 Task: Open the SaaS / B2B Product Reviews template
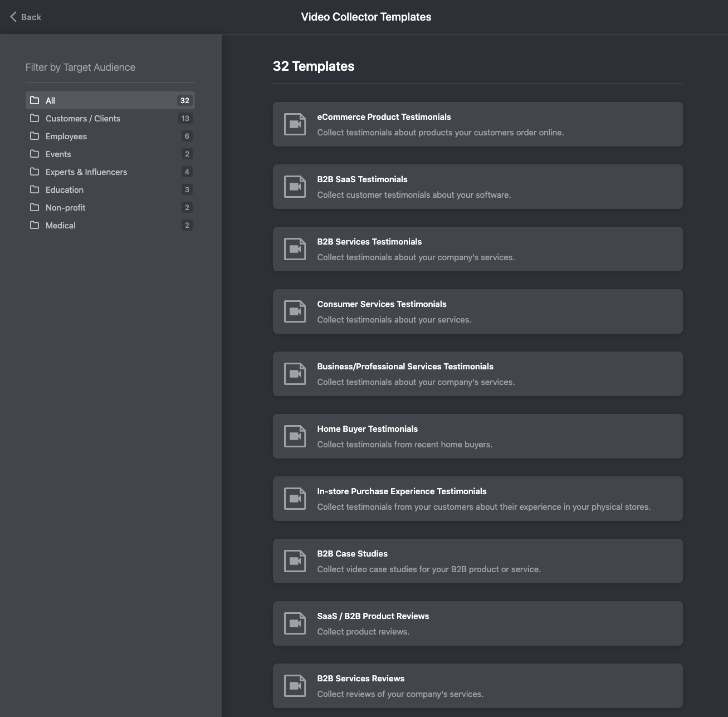(x=477, y=623)
